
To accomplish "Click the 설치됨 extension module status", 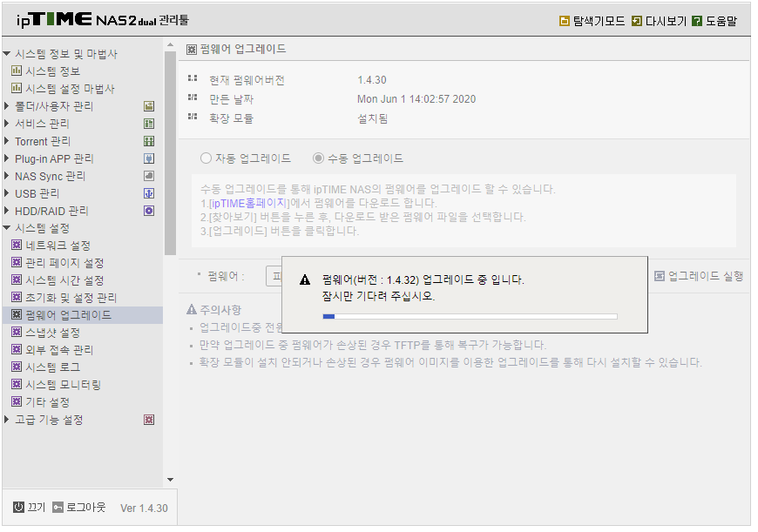I will coord(372,118).
